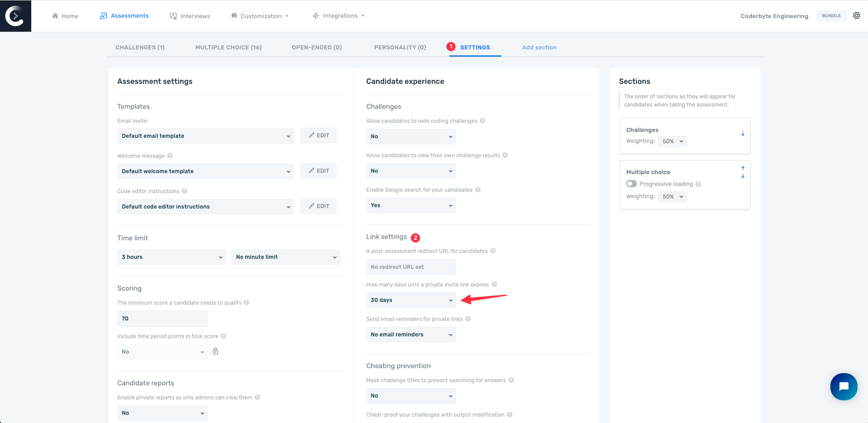This screenshot has width=868, height=423.
Task: Click the Add section link
Action: (x=539, y=48)
